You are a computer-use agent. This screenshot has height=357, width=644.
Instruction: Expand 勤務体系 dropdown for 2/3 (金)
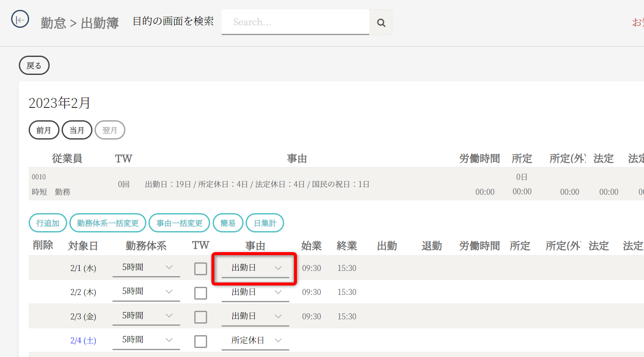tap(146, 316)
